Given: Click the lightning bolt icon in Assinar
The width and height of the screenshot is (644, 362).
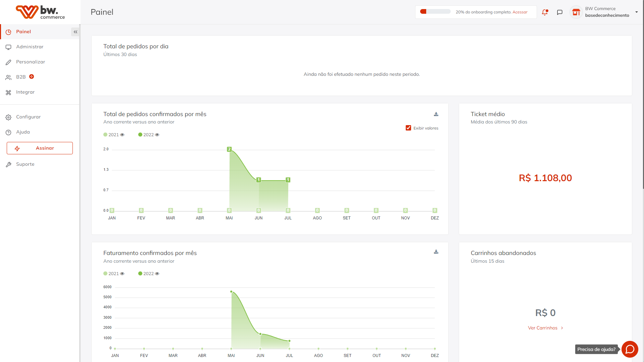Looking at the screenshot, I should point(17,148).
